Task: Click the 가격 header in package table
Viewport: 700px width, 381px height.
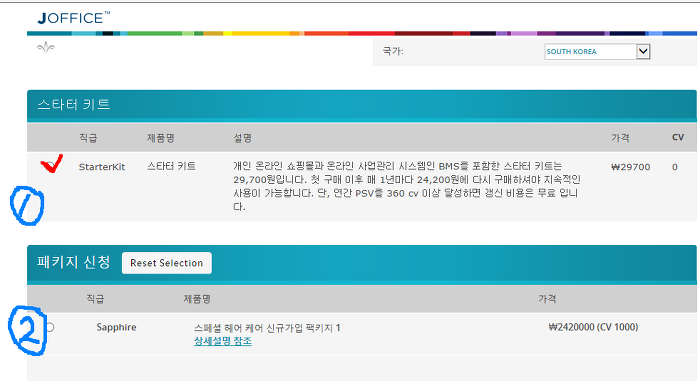Action: tap(547, 299)
